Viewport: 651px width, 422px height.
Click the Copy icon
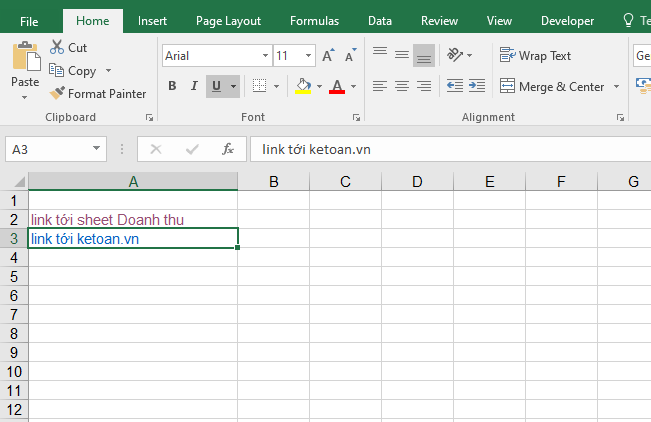pos(56,70)
